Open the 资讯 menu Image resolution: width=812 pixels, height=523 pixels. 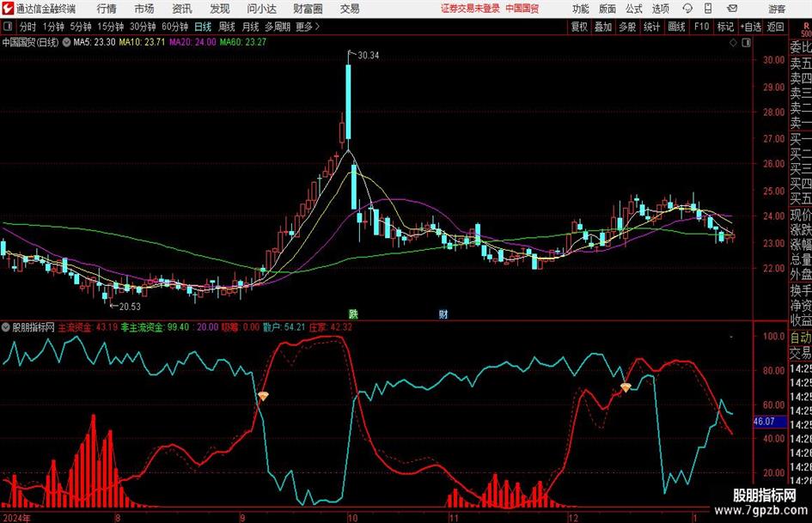point(182,9)
